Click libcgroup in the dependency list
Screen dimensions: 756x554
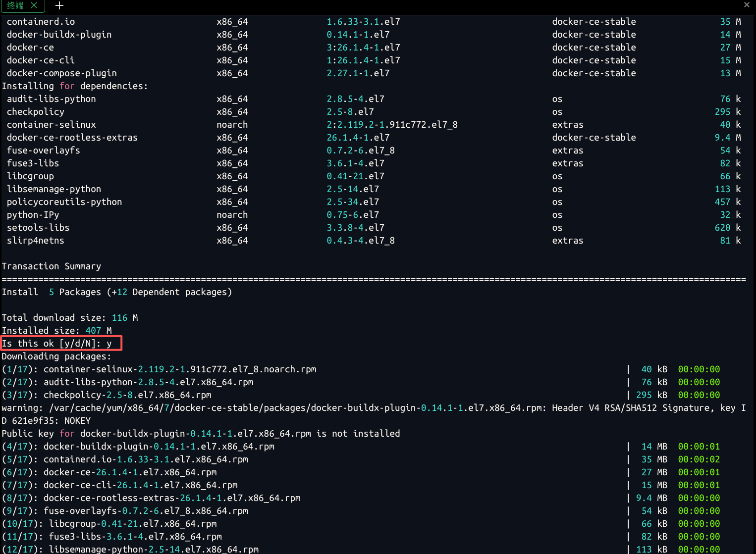pyautogui.click(x=30, y=176)
